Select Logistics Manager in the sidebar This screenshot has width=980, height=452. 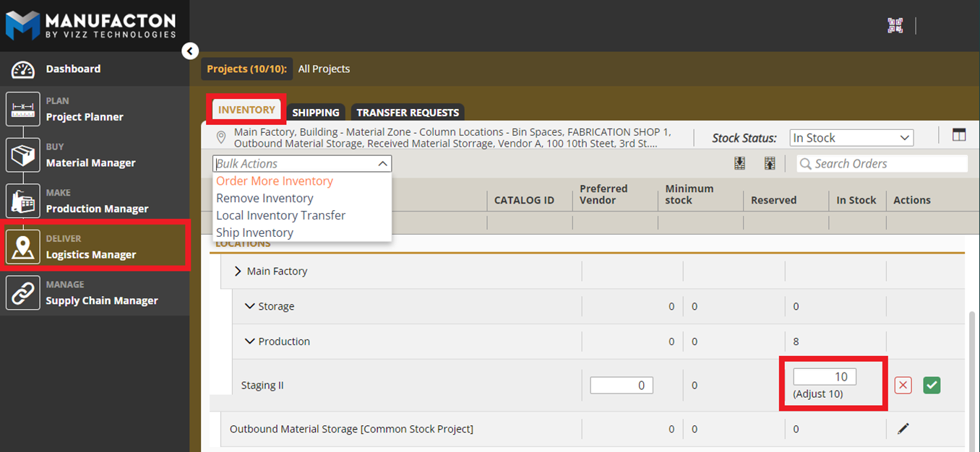pyautogui.click(x=95, y=247)
